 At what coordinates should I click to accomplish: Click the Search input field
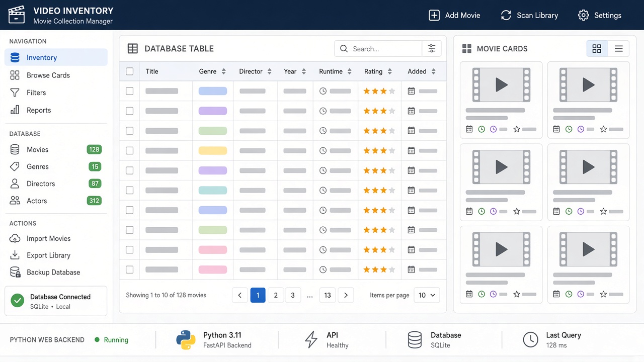coord(378,49)
